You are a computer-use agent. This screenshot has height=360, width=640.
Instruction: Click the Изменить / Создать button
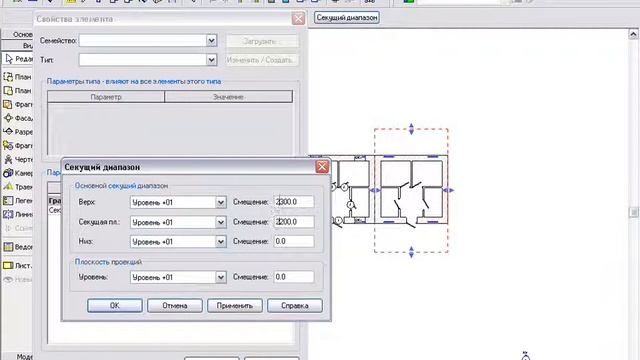(262, 60)
